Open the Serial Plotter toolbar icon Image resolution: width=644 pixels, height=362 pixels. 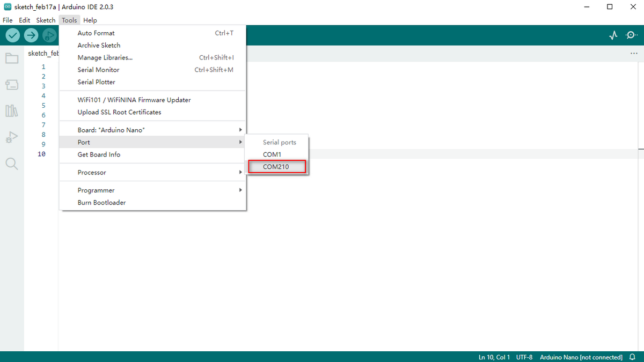613,35
